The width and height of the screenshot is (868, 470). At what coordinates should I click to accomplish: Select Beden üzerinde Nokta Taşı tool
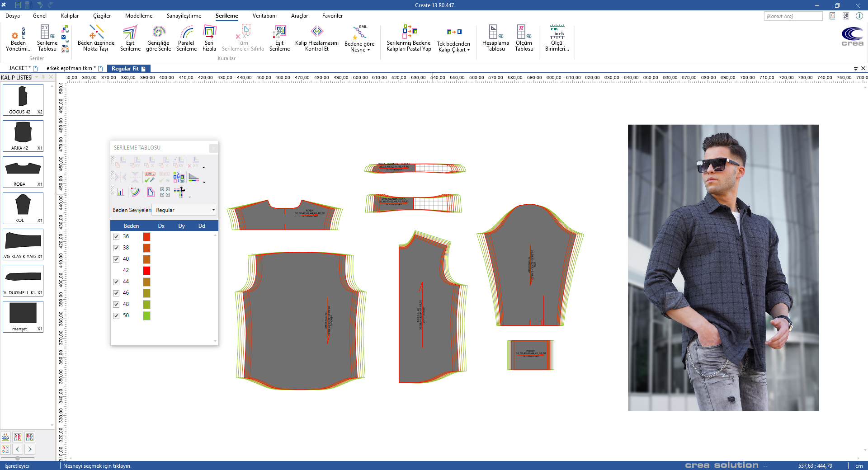tap(96, 38)
